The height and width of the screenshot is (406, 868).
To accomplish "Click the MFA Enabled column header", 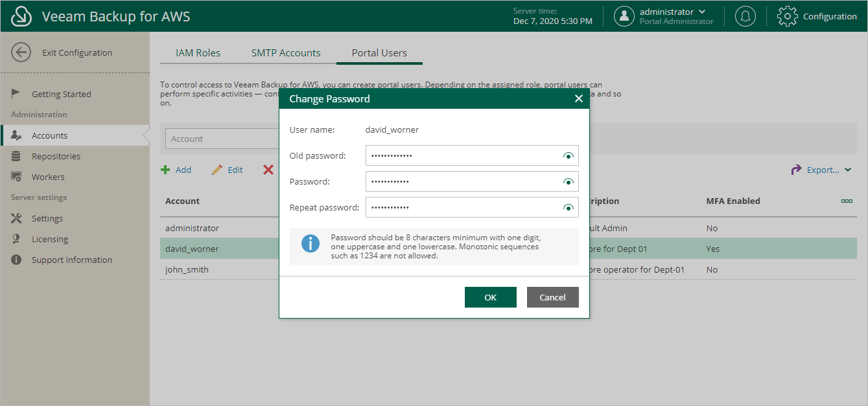I will click(733, 201).
